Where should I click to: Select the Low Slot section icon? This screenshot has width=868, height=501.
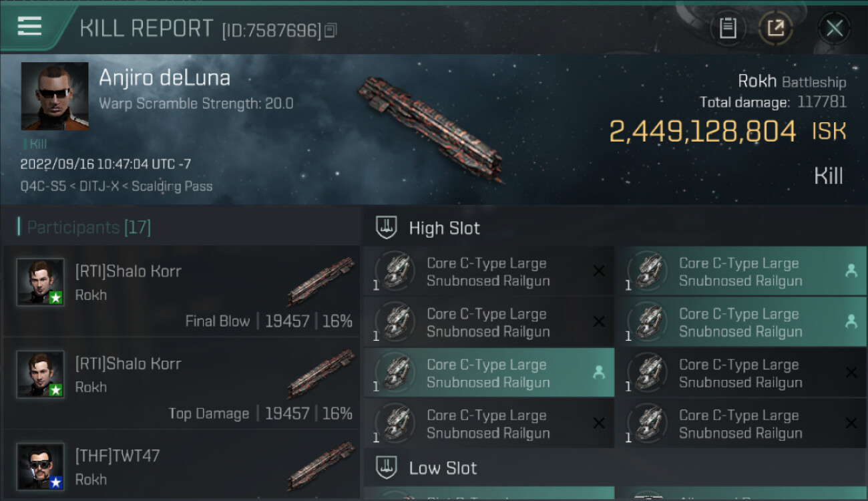coord(387,468)
